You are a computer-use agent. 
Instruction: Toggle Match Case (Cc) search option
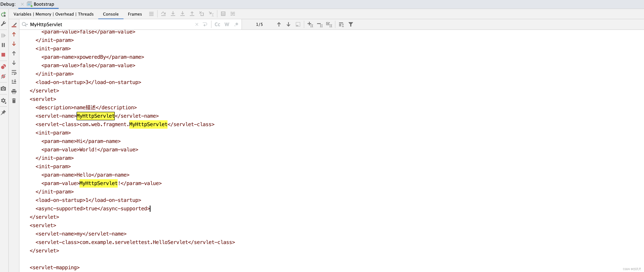point(217,25)
